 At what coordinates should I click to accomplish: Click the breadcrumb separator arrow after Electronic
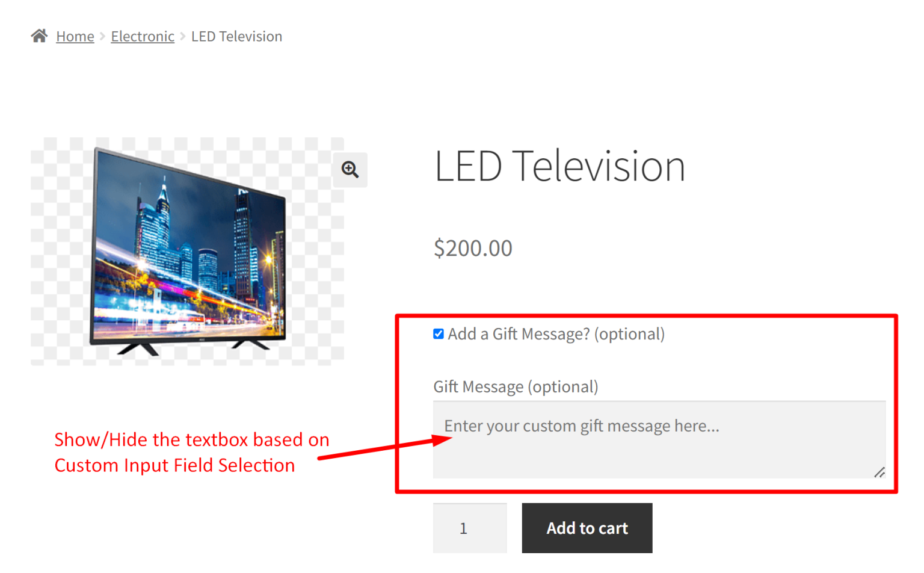(x=182, y=36)
